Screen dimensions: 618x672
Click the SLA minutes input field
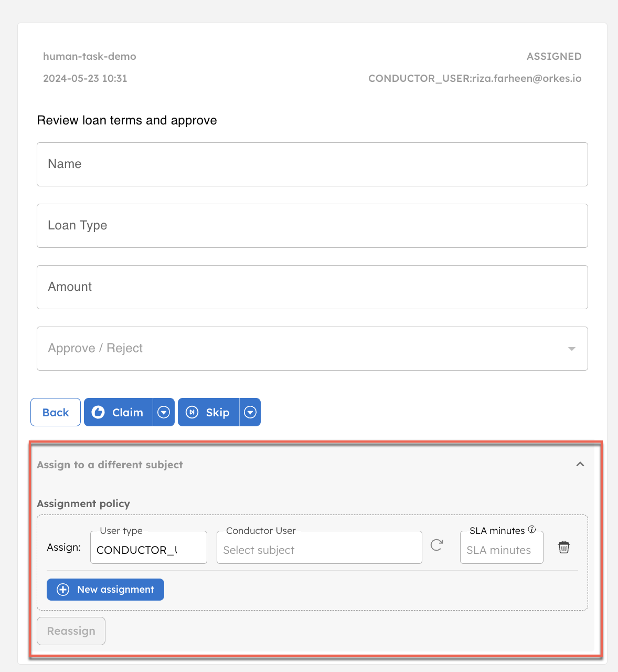(502, 548)
